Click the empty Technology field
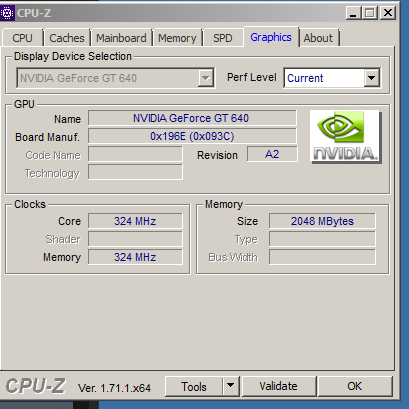Screen dimensions: 409x409 pos(135,172)
